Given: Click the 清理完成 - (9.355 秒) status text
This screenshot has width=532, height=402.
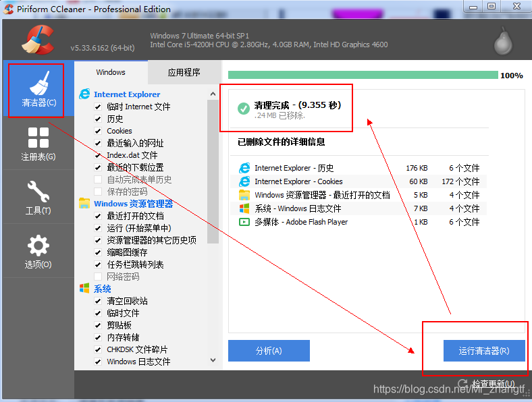Looking at the screenshot, I should [298, 105].
